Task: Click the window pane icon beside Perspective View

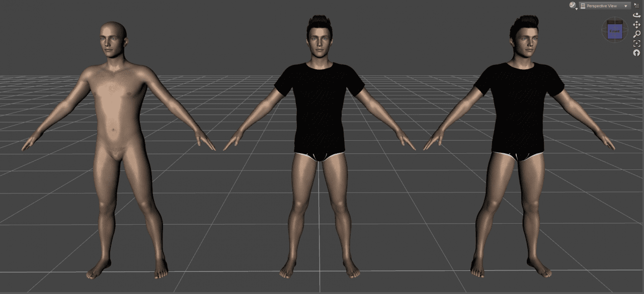Action: point(584,6)
